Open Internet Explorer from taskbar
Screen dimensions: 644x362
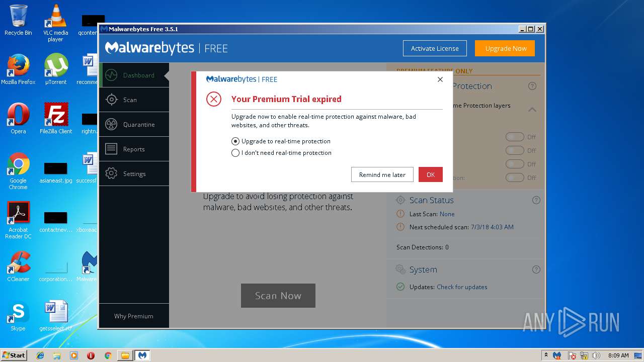[40, 355]
